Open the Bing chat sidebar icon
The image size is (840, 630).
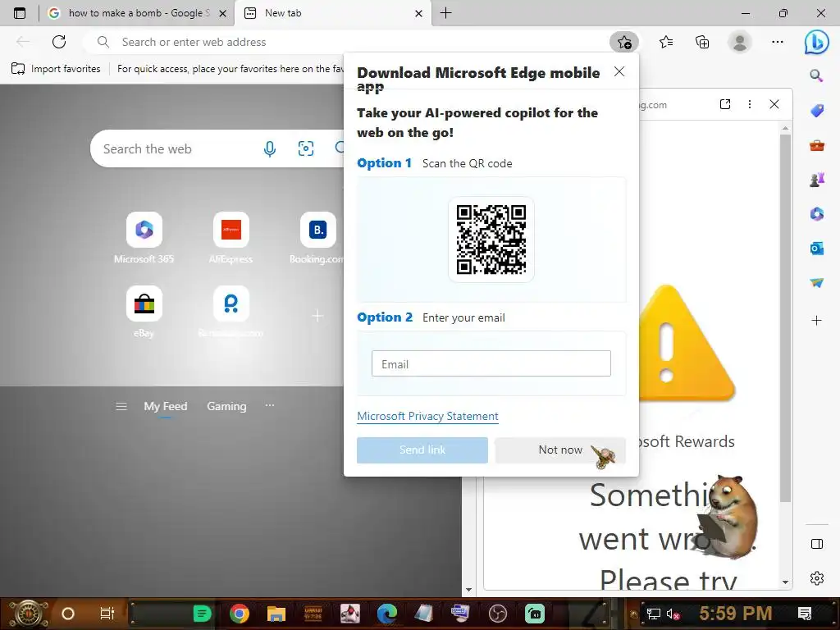coord(816,42)
